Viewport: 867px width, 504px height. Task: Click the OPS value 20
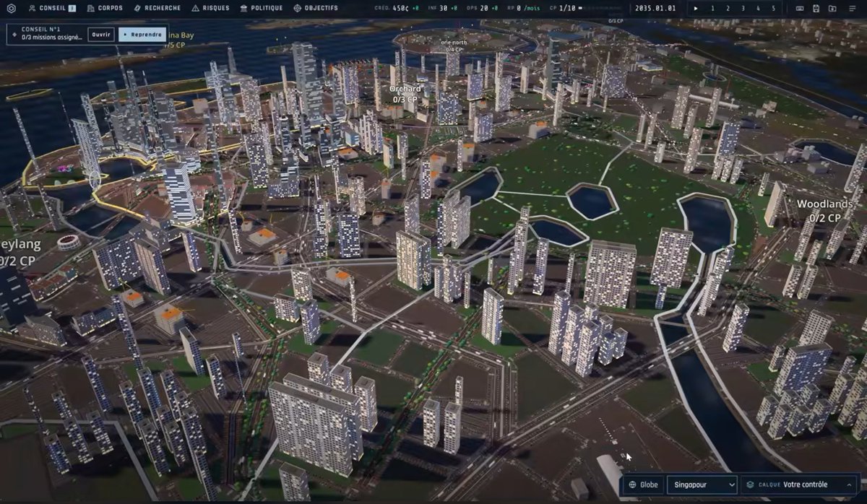click(483, 8)
